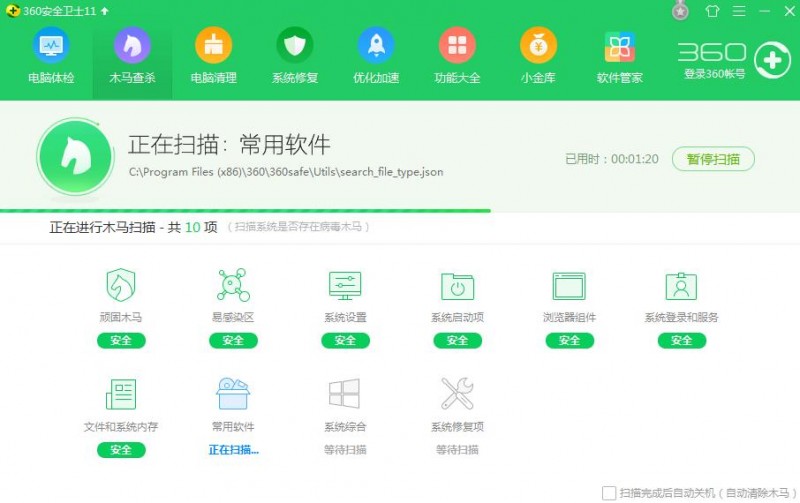The image size is (800, 503).
Task: Minimize the 360 window
Action: pyautogui.click(x=764, y=11)
